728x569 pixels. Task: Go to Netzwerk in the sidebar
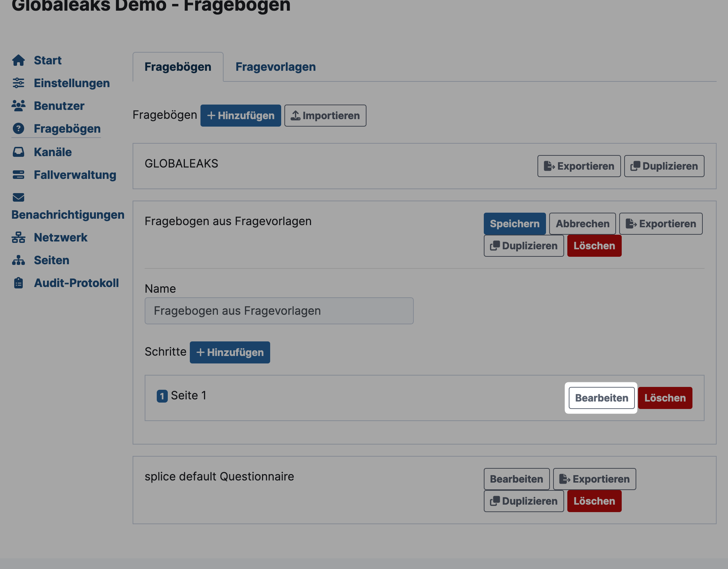tap(61, 238)
